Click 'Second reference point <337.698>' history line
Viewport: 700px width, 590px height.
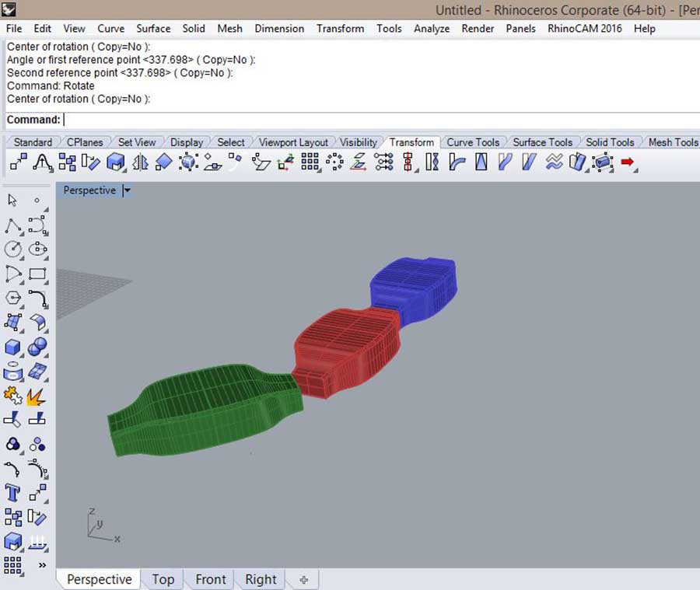point(120,73)
